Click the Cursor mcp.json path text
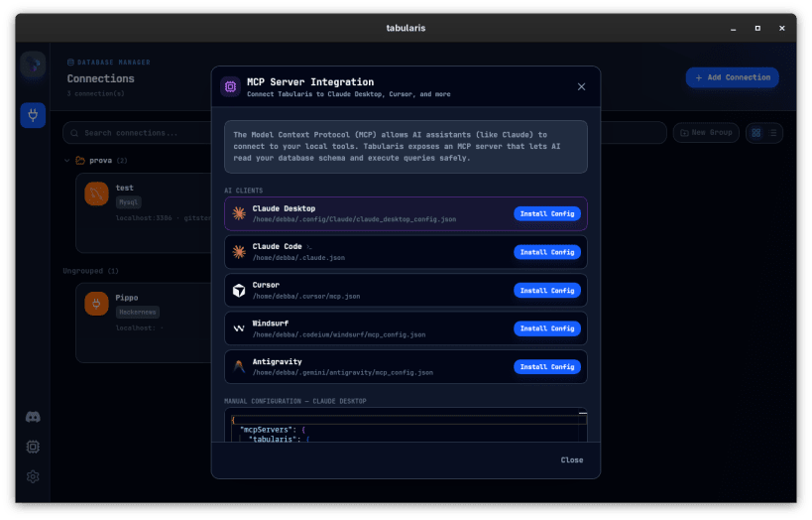 coord(306,296)
